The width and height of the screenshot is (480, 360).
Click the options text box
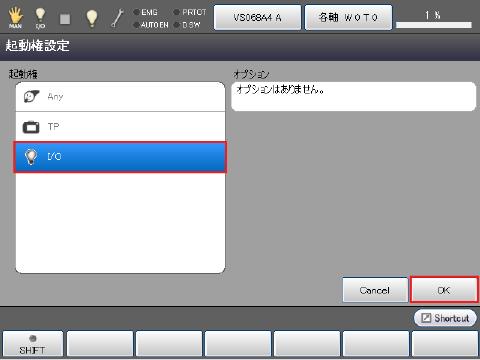[354, 96]
